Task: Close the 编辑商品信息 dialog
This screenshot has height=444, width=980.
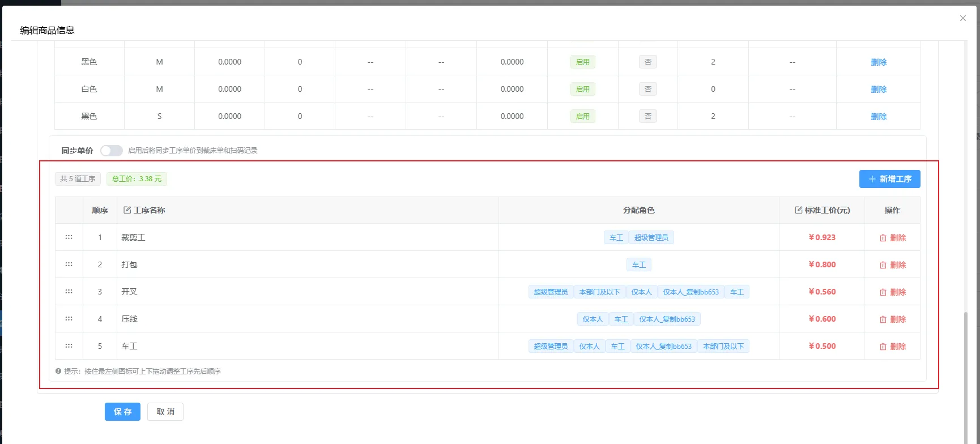Action: (962, 18)
